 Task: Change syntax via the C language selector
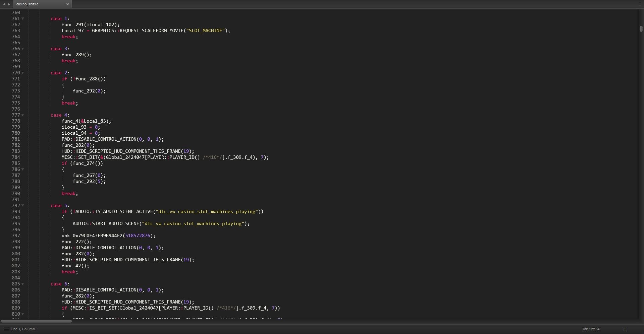(625, 329)
